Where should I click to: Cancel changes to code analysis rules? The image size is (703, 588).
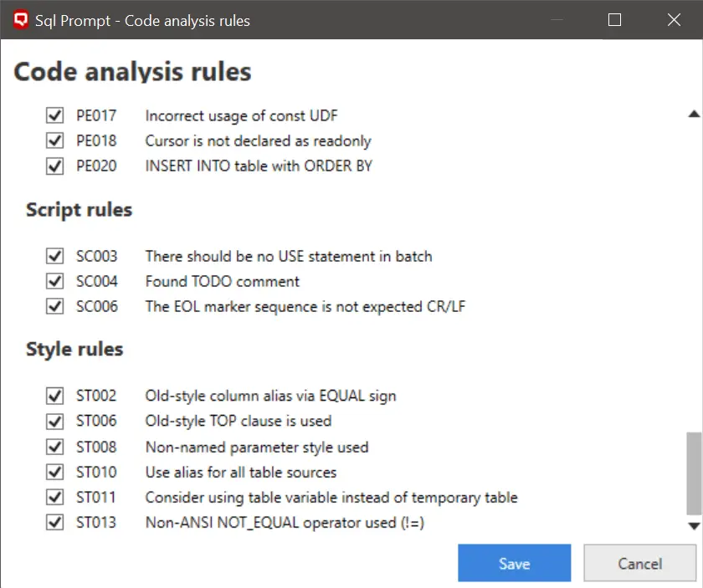pos(639,563)
